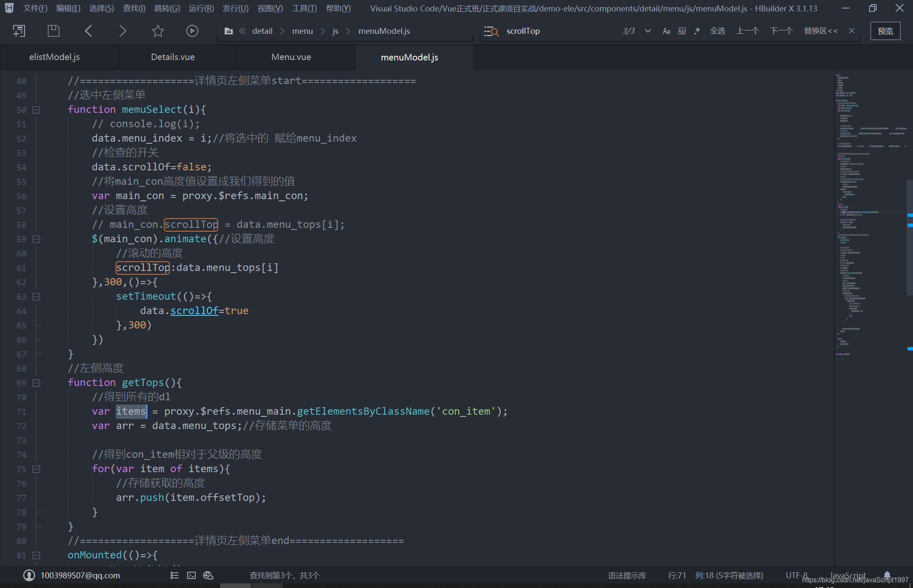913x588 pixels.
Task: Collapse function memuSelect at line 50
Action: click(36, 110)
